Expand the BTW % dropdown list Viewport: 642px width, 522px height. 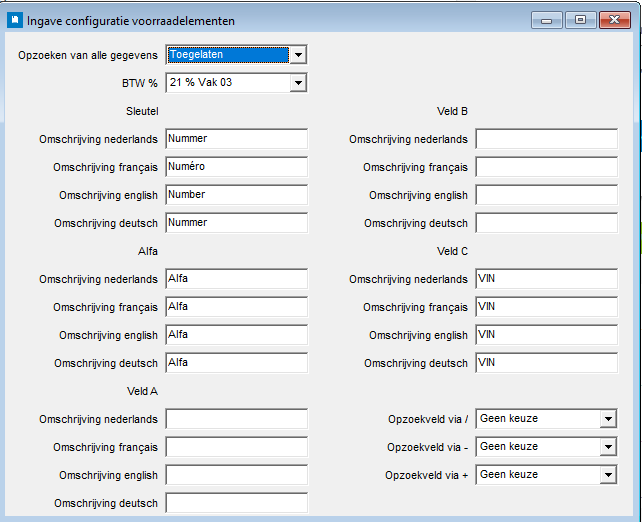pyautogui.click(x=297, y=83)
